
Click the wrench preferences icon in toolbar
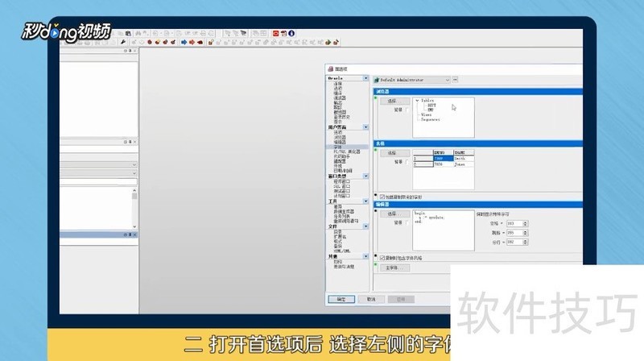coord(123,42)
